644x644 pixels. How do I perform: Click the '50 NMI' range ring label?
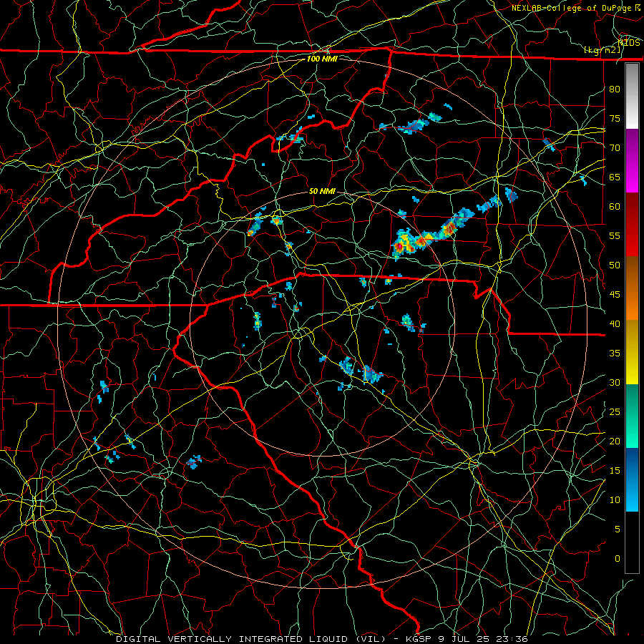tap(322, 191)
